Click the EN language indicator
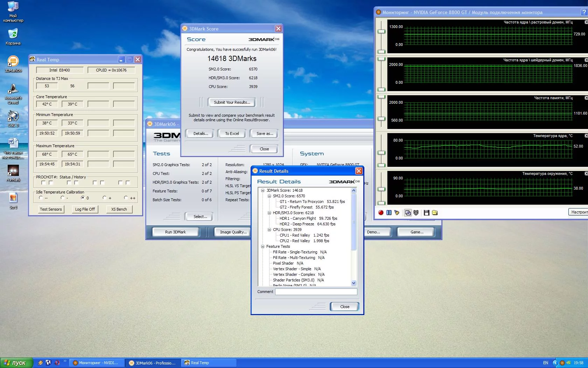 (545, 363)
